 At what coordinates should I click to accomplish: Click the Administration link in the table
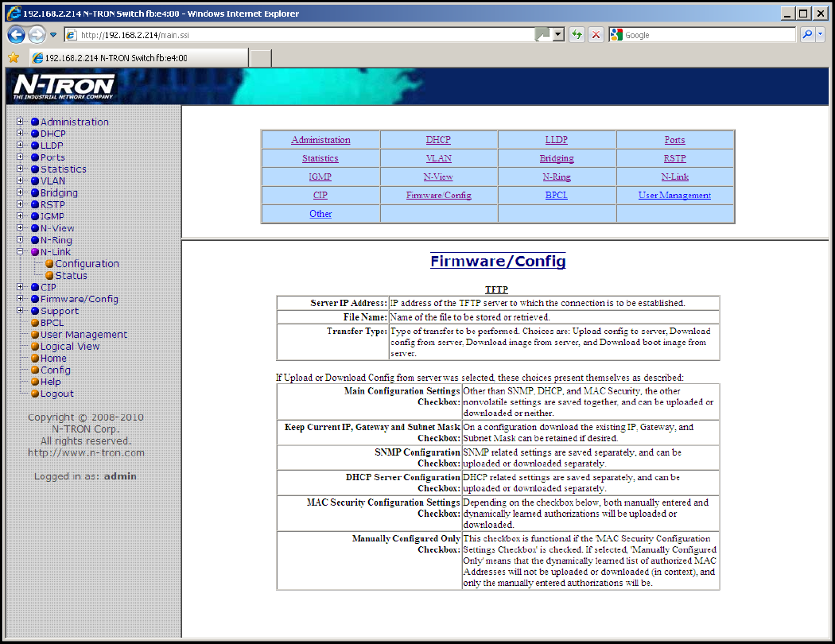point(320,140)
